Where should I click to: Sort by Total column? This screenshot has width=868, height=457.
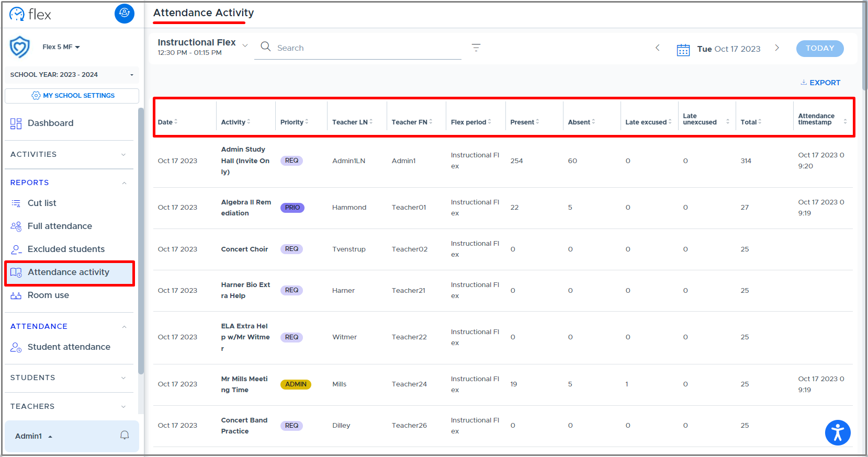760,122
